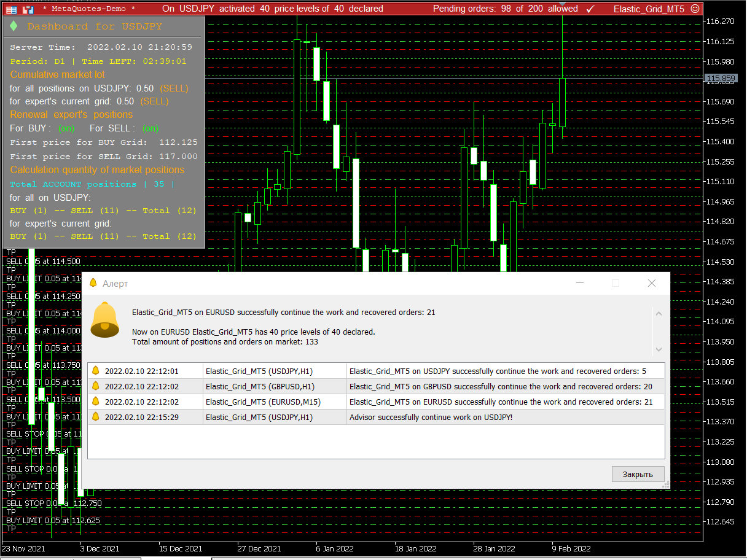Click order label 'SELL 0.05 at 114.500'

43,262
